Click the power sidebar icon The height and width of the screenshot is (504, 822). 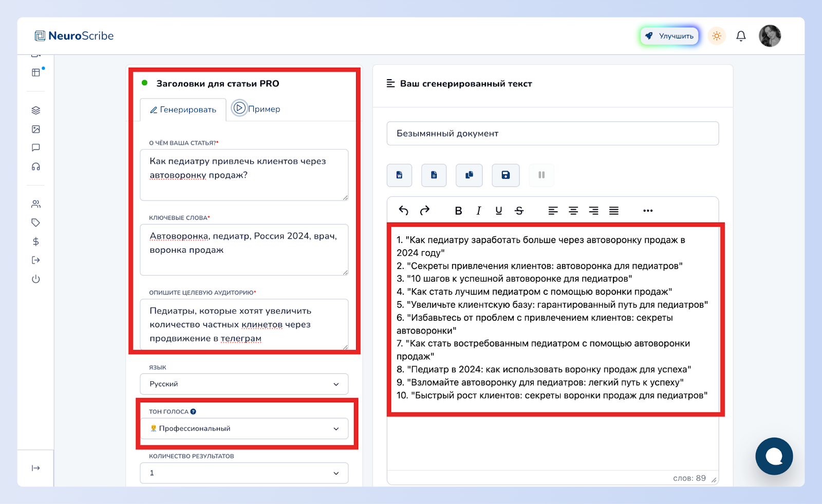(x=36, y=279)
